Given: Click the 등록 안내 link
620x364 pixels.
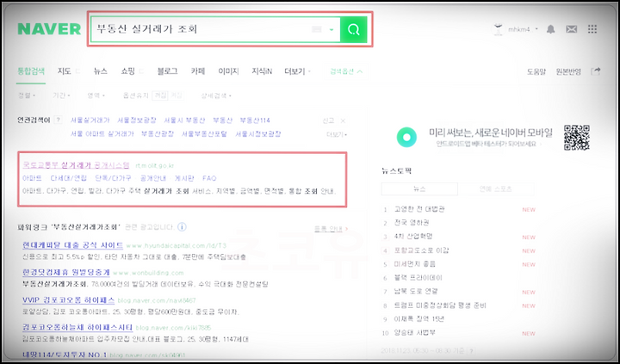Looking at the screenshot, I should [331, 229].
